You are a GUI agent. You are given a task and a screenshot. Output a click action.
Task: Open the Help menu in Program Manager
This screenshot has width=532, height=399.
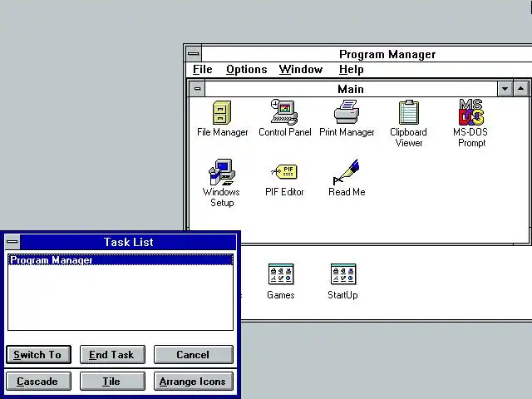[351, 70]
